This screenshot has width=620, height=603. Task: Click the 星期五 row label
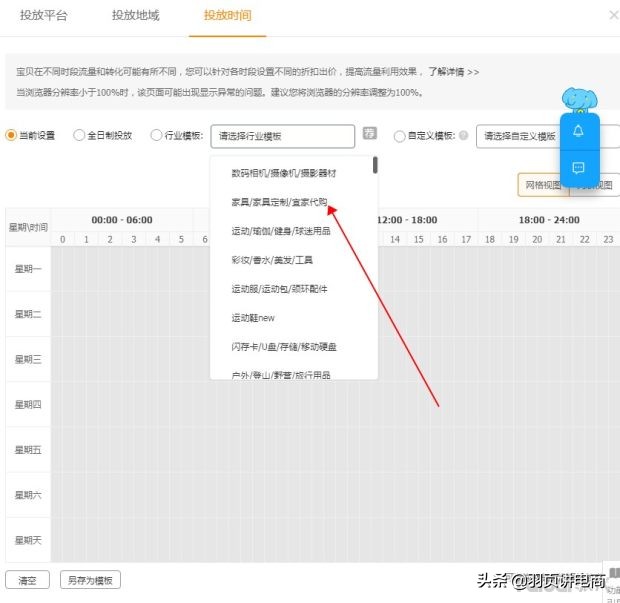[x=28, y=450]
